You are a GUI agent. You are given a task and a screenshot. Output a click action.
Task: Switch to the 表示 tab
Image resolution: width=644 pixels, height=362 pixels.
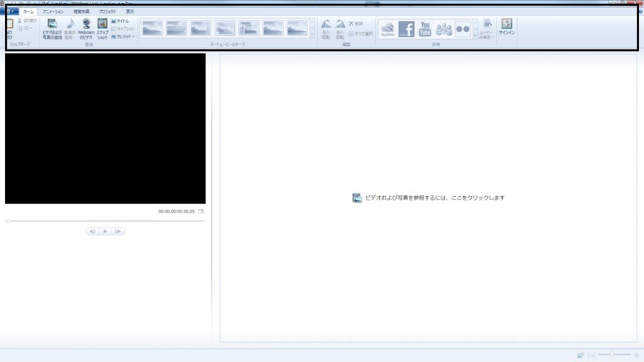coord(130,11)
